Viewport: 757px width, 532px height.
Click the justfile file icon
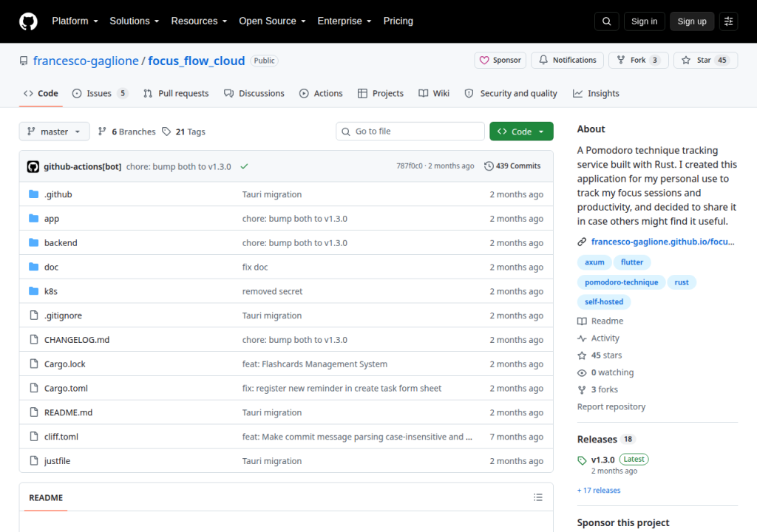click(34, 460)
